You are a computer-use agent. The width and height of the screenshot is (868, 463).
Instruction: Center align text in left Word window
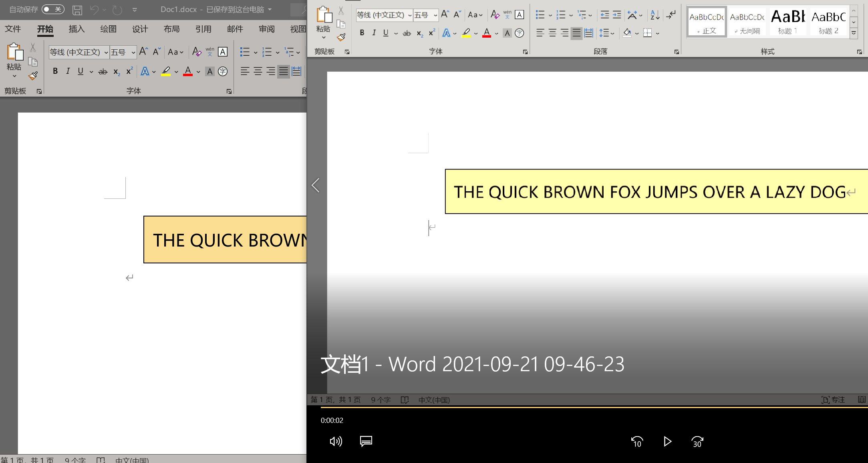click(x=258, y=71)
